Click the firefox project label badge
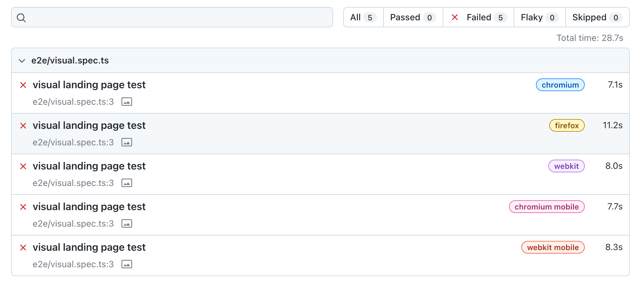The width and height of the screenshot is (644, 292). [567, 126]
